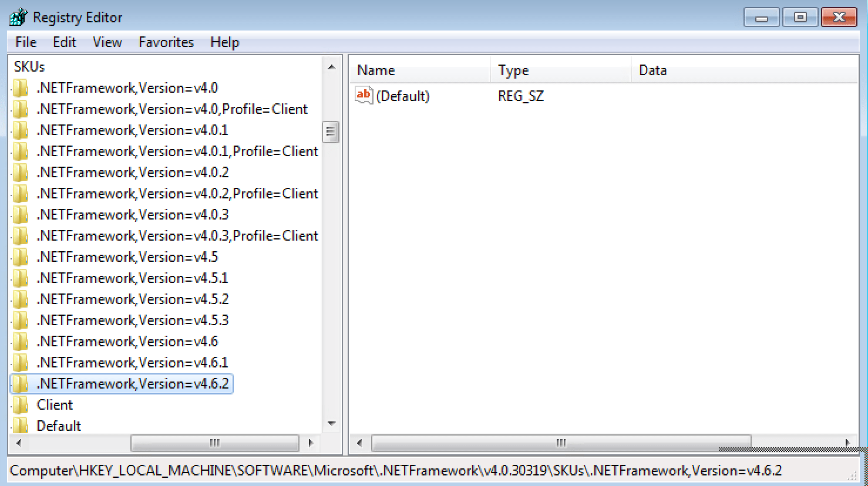Click the REG_SZ type cell

521,96
